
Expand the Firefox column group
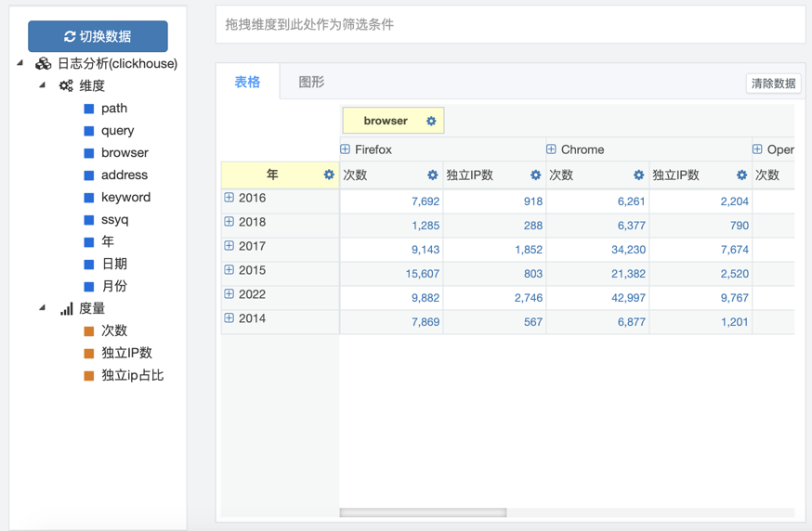(x=345, y=149)
